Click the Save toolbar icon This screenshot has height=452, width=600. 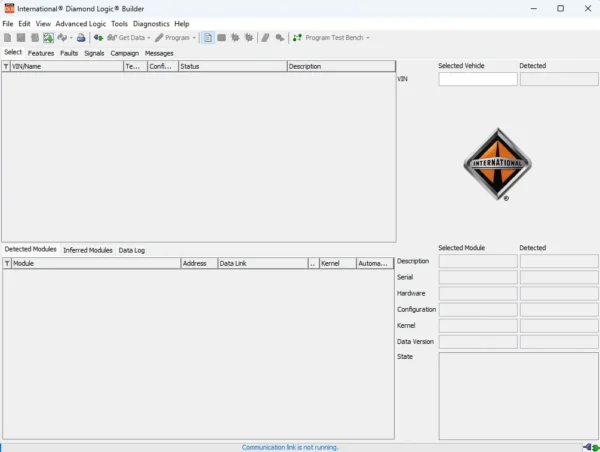click(x=21, y=38)
